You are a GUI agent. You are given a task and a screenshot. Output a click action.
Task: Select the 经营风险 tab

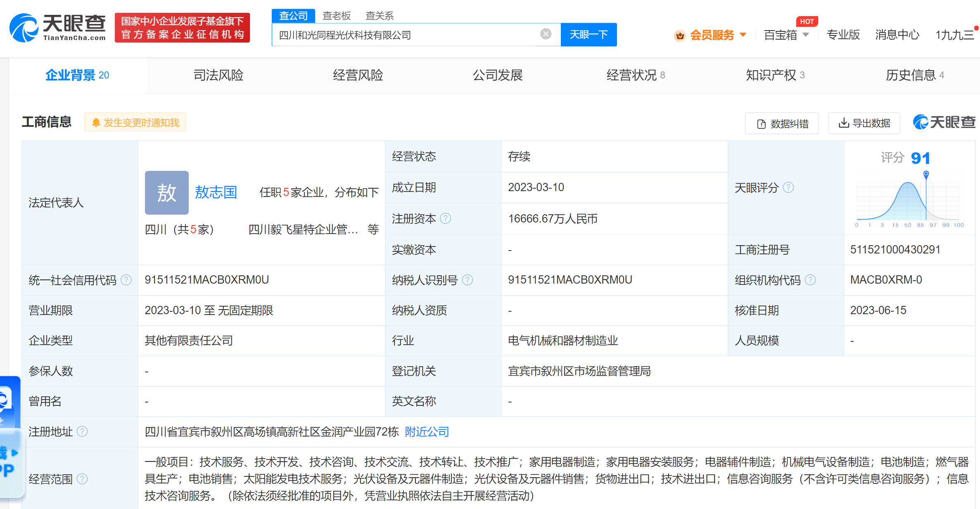[x=358, y=75]
